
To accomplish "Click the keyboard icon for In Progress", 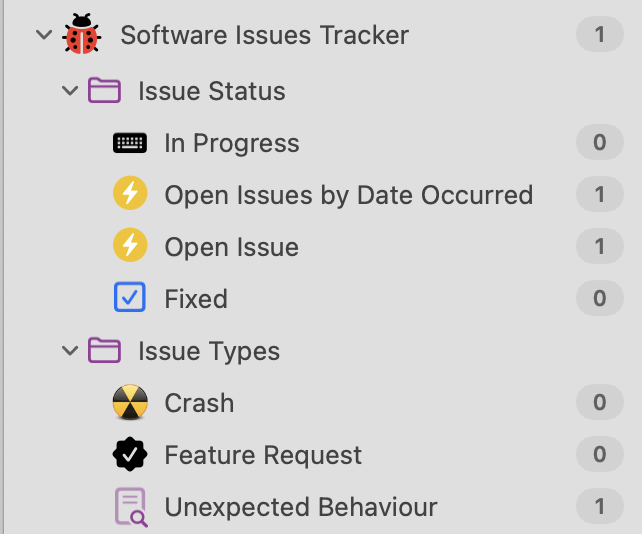I will point(130,143).
